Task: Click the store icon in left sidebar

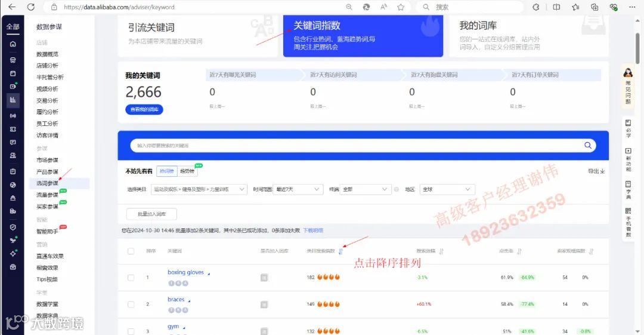Action: pos(13,60)
